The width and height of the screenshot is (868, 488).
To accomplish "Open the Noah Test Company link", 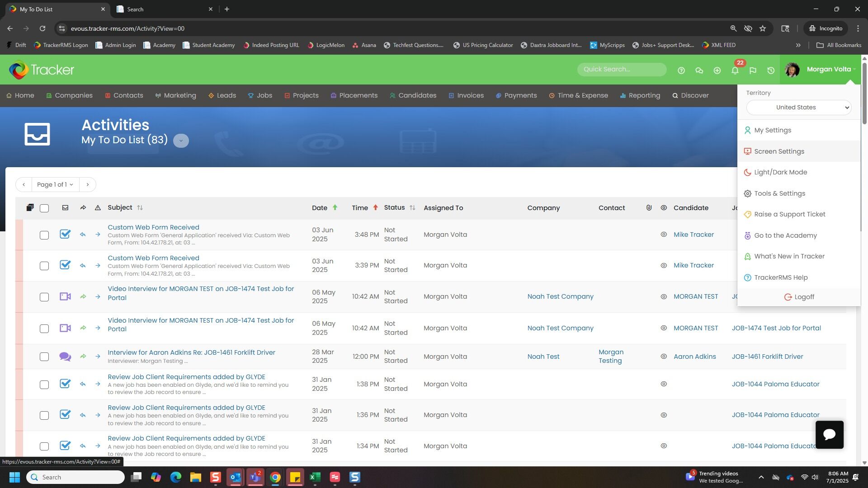I will [x=560, y=297].
